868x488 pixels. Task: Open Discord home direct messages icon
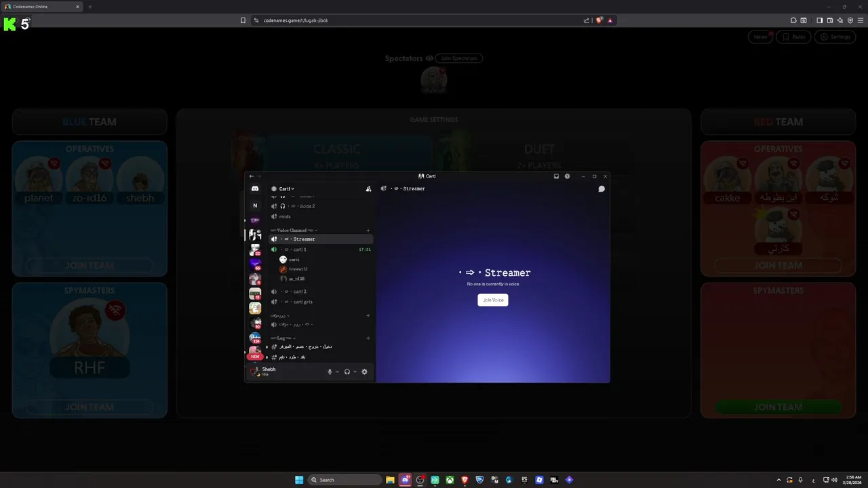click(x=255, y=189)
